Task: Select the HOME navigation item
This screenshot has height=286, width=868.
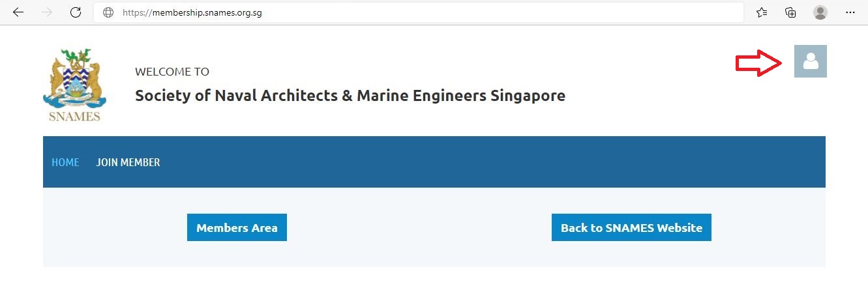Action: [65, 162]
